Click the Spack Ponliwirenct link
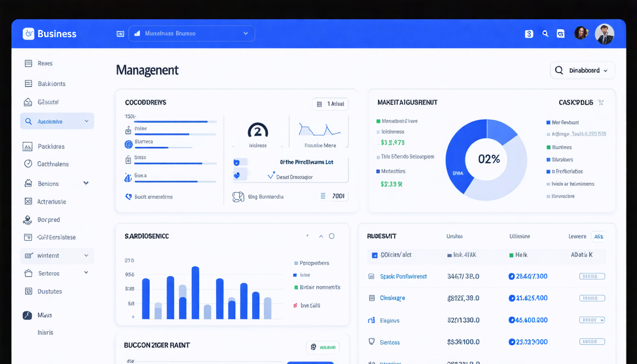This screenshot has width=637, height=364. click(x=403, y=276)
